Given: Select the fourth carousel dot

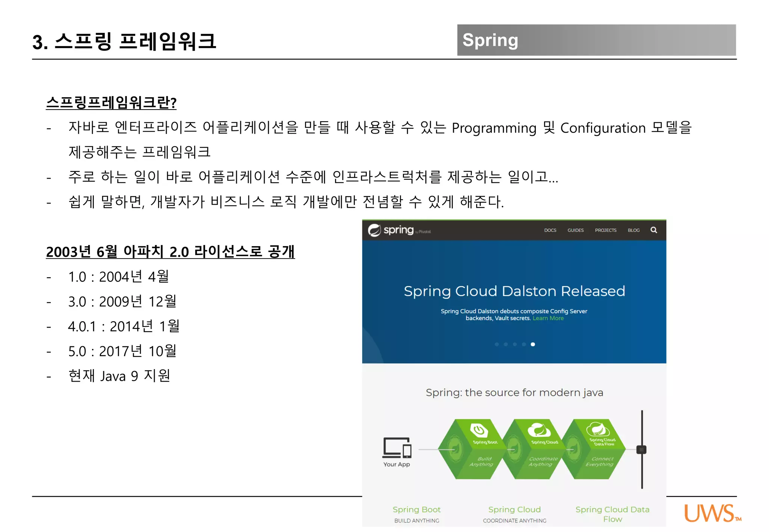Looking at the screenshot, I should pyautogui.click(x=524, y=344).
